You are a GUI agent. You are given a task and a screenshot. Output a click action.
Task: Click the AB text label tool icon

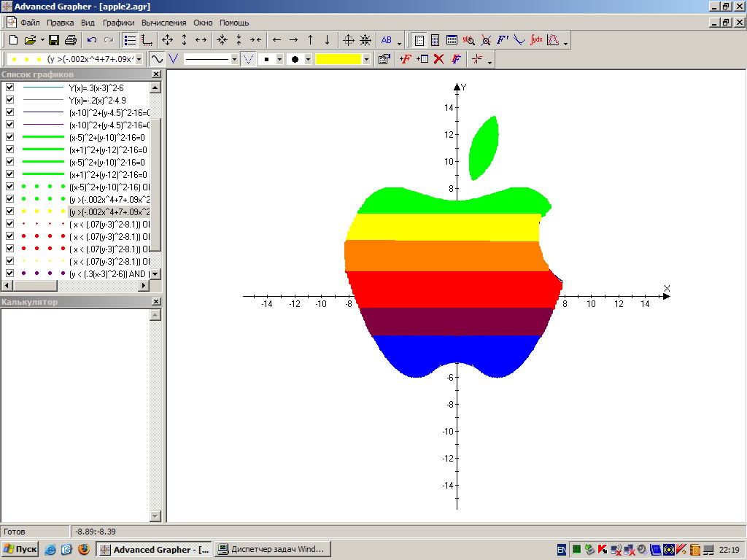click(387, 40)
